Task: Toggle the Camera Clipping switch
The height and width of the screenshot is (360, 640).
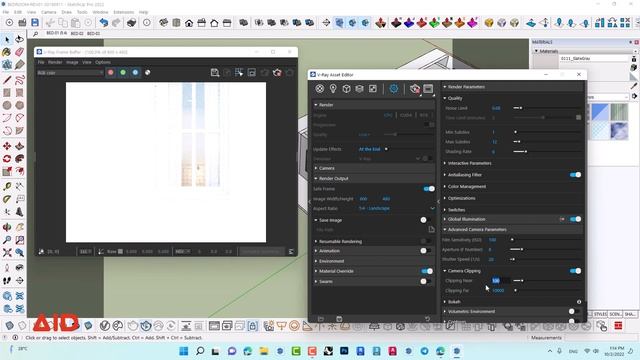Action: tap(575, 271)
